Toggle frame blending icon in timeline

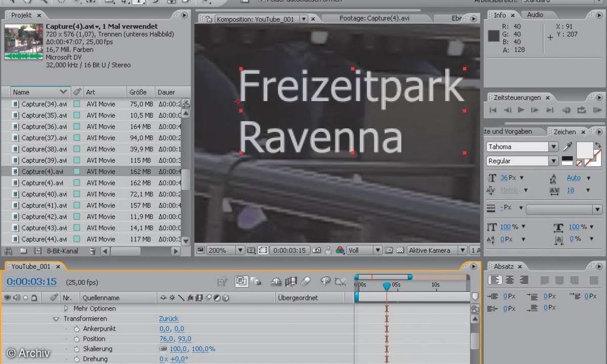pyautogui.click(x=291, y=282)
